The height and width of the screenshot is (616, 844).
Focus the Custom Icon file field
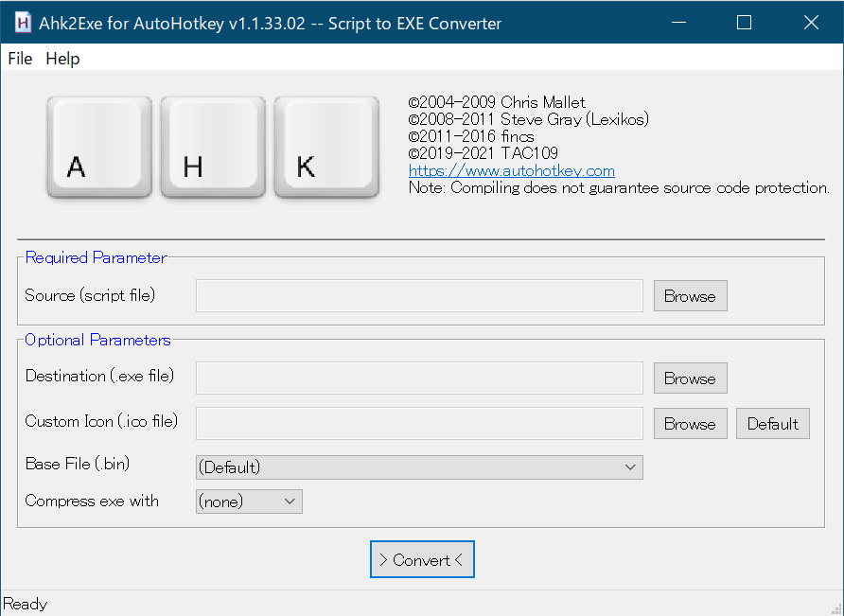[x=419, y=423]
